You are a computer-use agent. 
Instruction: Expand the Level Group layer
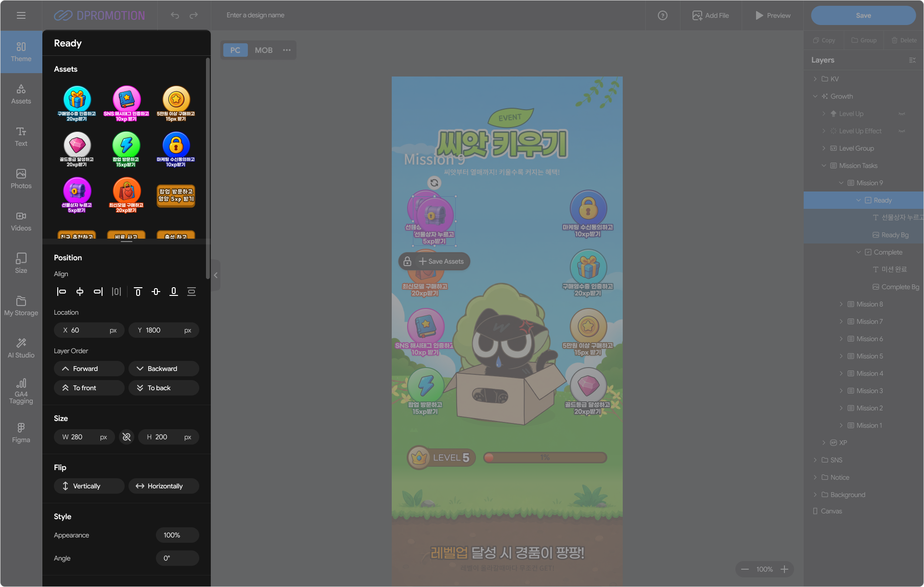pos(824,148)
